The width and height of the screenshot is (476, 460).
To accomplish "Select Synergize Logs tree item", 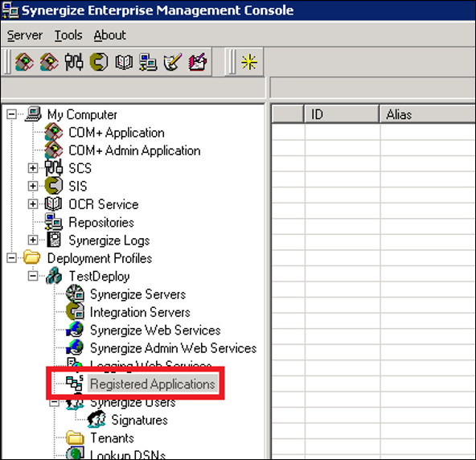I will click(109, 240).
